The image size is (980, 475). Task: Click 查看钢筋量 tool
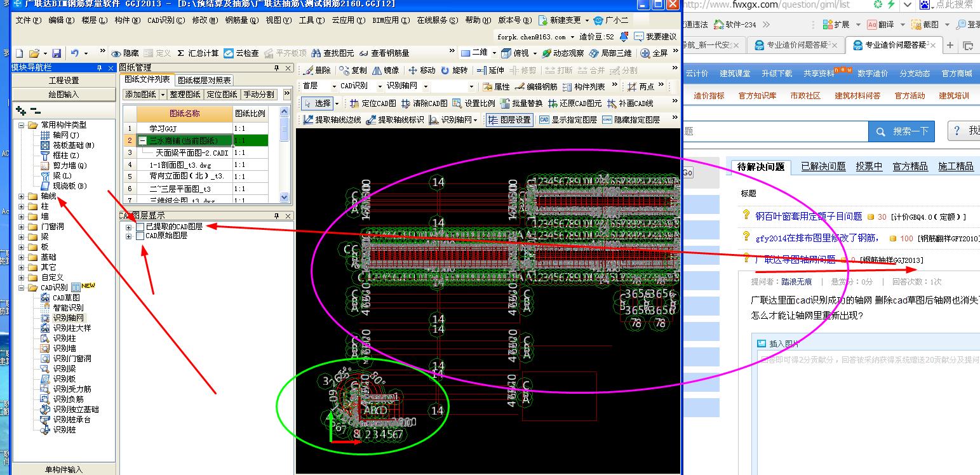[x=385, y=53]
